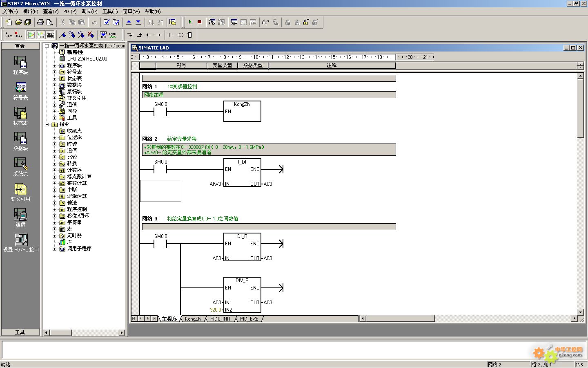
Task: Click the Print preview icon
Action: [x=50, y=22]
